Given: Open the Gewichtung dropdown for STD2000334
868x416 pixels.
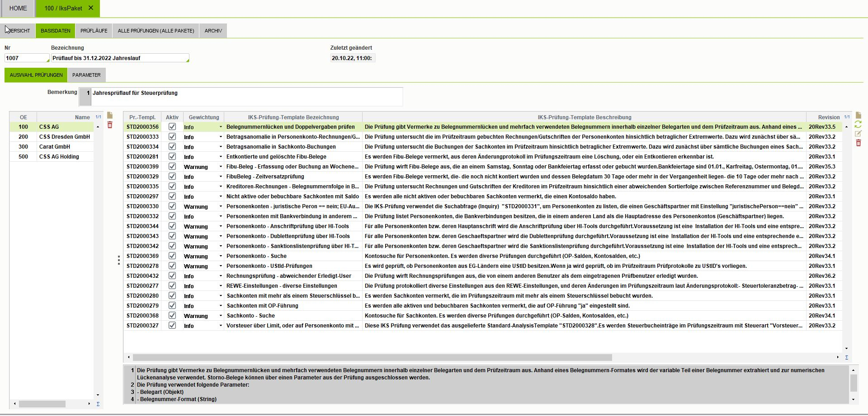Looking at the screenshot, I should coord(221,147).
